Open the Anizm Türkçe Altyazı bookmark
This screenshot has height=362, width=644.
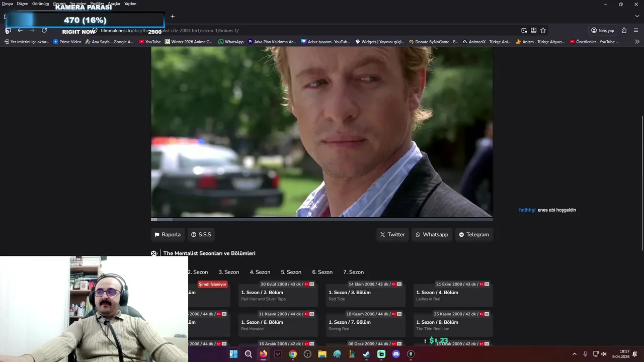tap(540, 42)
